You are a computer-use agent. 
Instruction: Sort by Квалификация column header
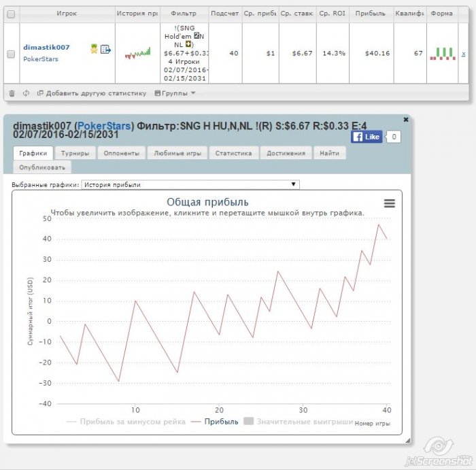[410, 14]
